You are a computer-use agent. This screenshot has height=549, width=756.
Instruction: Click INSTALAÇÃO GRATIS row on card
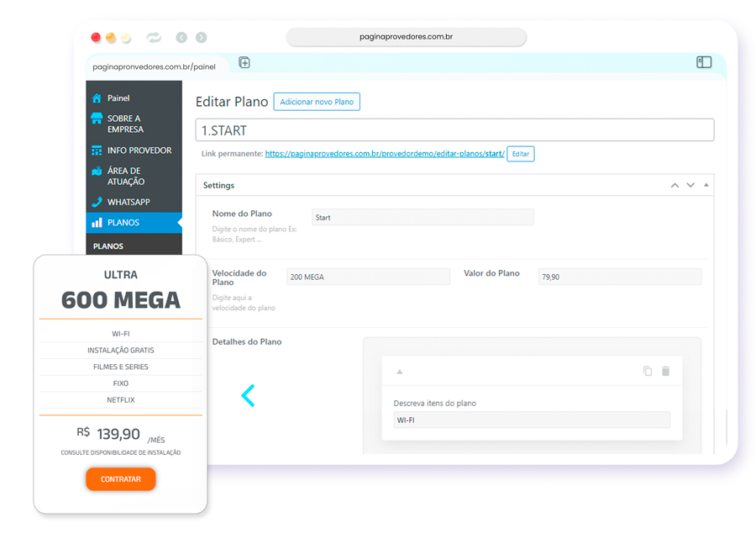[x=120, y=351]
